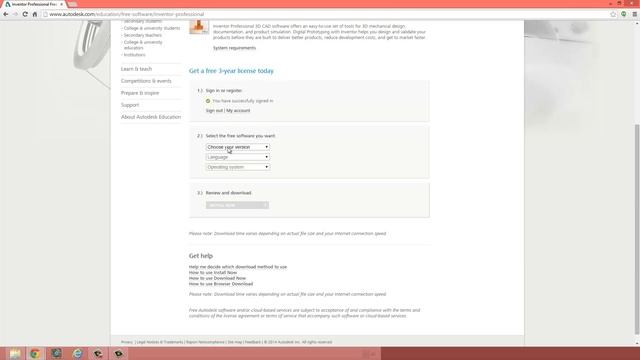Open a new tab next to the Inventor tab
Image resolution: width=640 pixels, height=360 pixels.
tap(73, 4)
